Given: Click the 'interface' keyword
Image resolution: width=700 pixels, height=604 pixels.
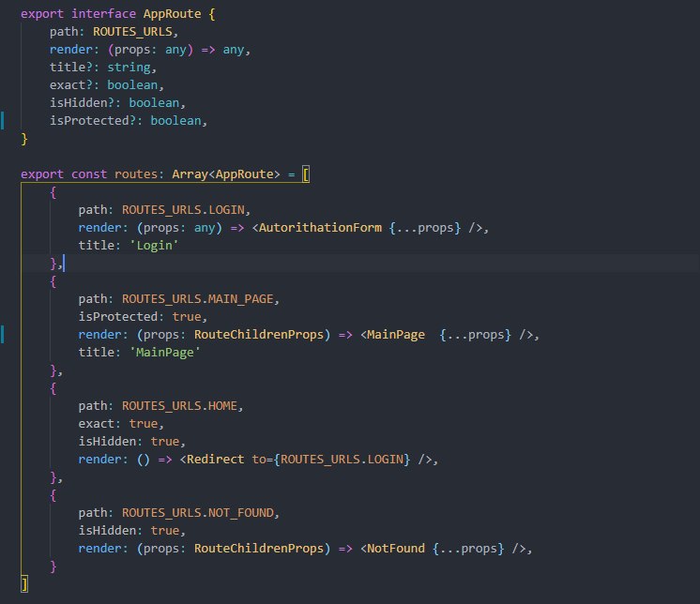Looking at the screenshot, I should pyautogui.click(x=103, y=14).
